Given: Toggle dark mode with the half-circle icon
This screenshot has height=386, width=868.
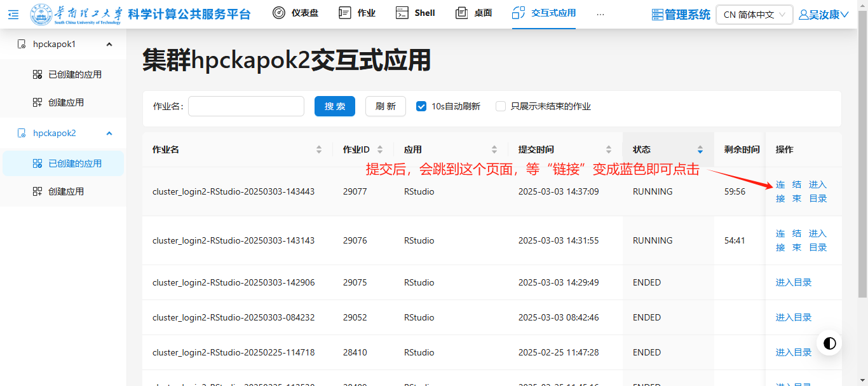Looking at the screenshot, I should [x=829, y=343].
